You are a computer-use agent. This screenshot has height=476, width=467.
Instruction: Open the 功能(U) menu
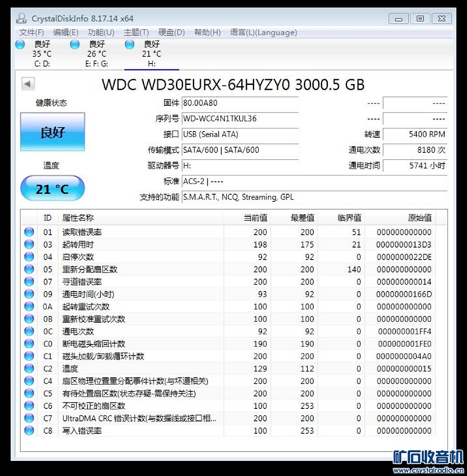click(x=101, y=32)
